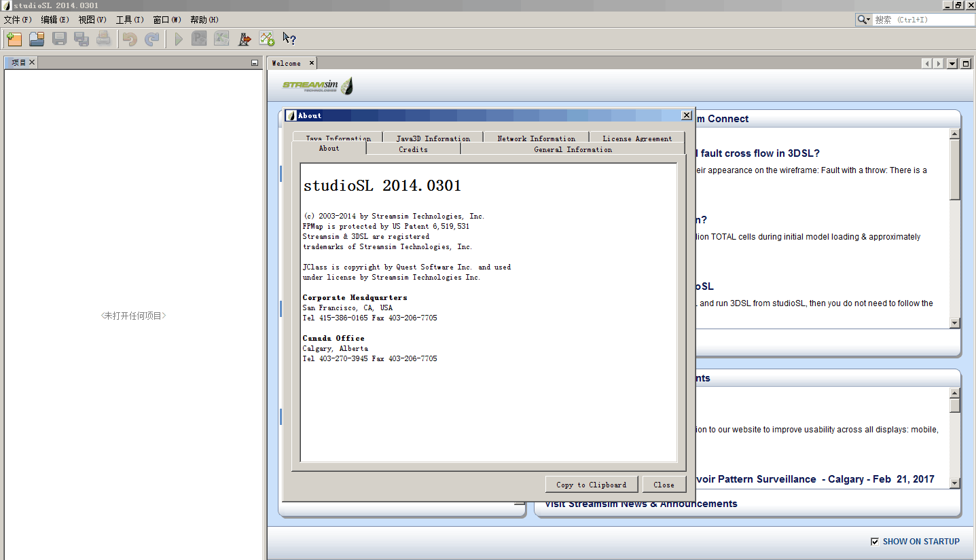Click the FPMap US Patent line
976x560 pixels.
point(386,226)
